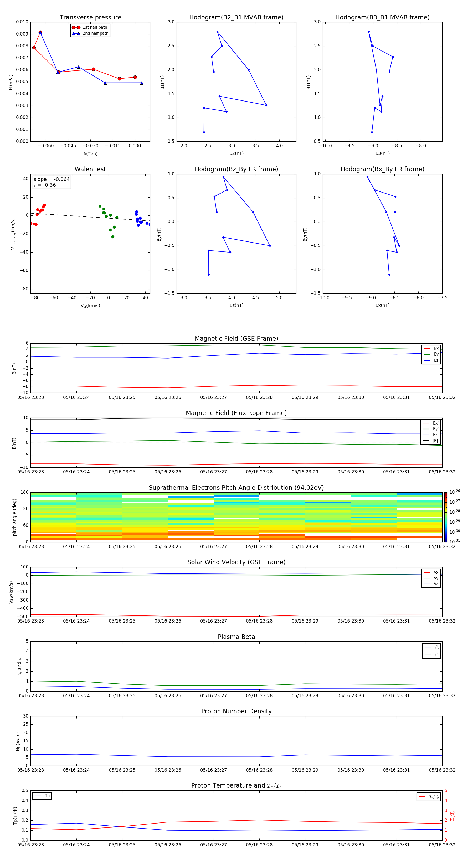
Task: Click the Solar Wind Velocity (GSE Frame) title
Action: (x=236, y=562)
